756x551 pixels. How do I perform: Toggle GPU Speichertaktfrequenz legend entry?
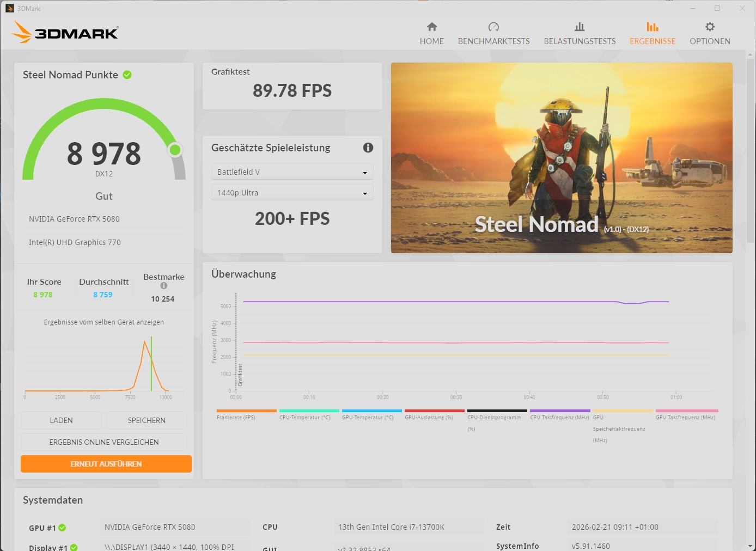click(623, 426)
